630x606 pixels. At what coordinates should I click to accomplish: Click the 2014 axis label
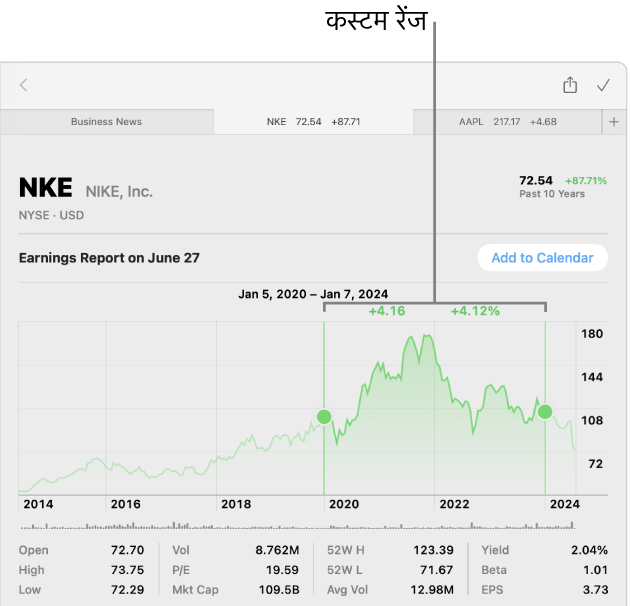click(38, 504)
